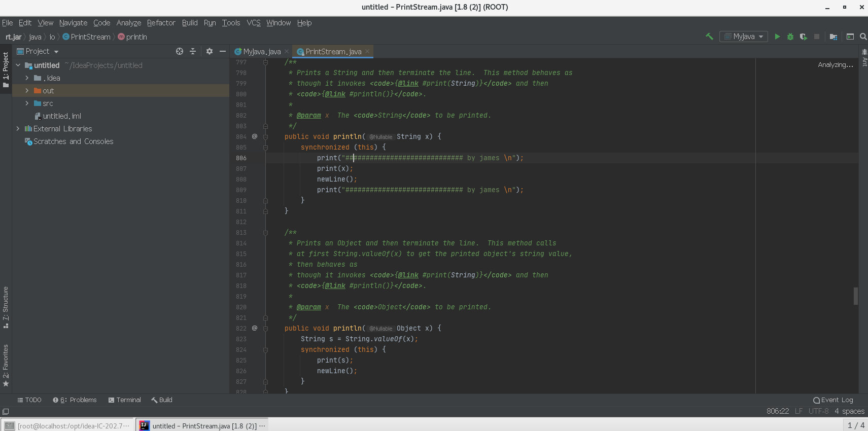
Task: Open the VCS menu
Action: point(254,23)
